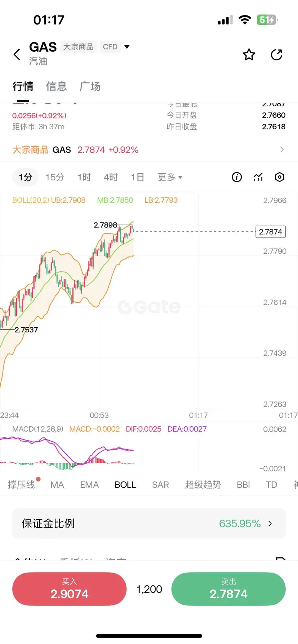Tap the document icon above order buttons
Screen dimensions: 298x644
pos(281,558)
